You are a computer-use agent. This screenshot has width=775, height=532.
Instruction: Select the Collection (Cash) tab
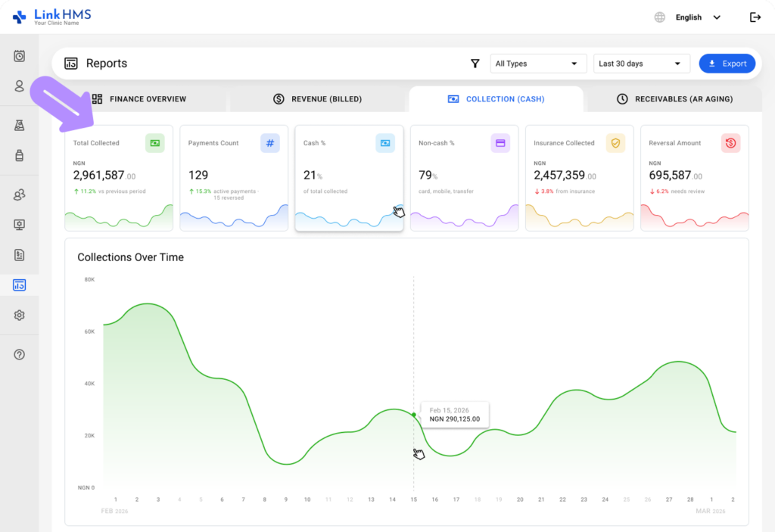pyautogui.click(x=496, y=99)
